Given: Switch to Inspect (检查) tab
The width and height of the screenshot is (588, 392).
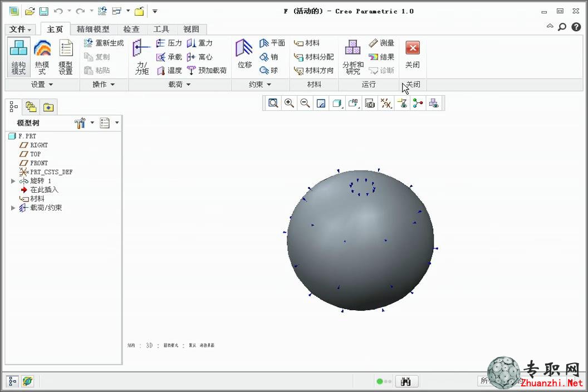Looking at the screenshot, I should [x=131, y=30].
